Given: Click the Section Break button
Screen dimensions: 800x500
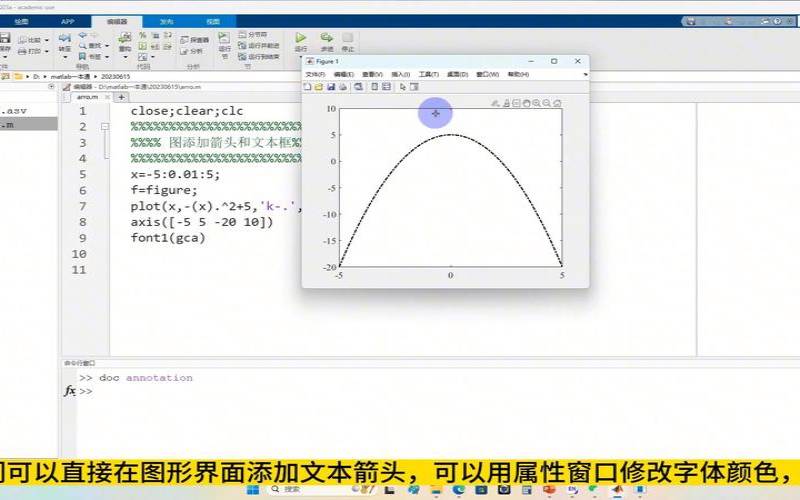Looking at the screenshot, I should coord(253,34).
